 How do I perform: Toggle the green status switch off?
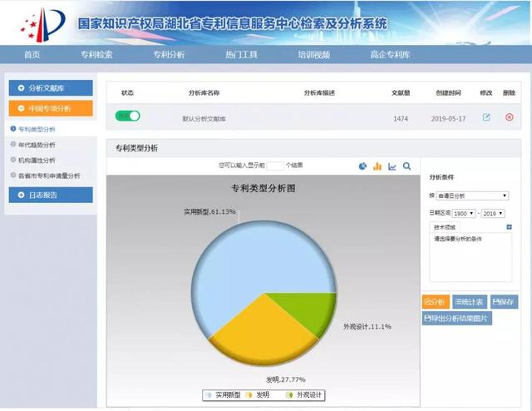click(x=127, y=116)
